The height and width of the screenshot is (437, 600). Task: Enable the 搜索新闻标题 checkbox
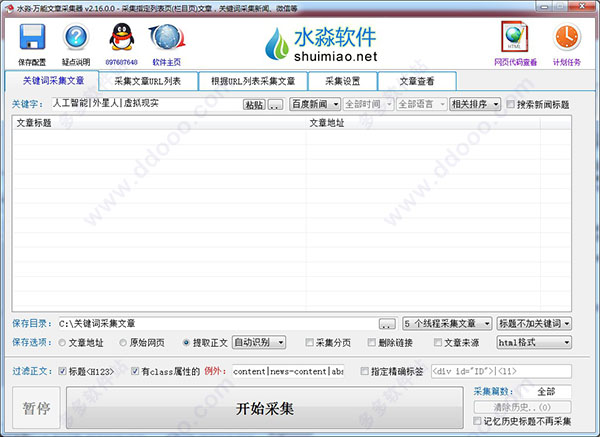(512, 104)
